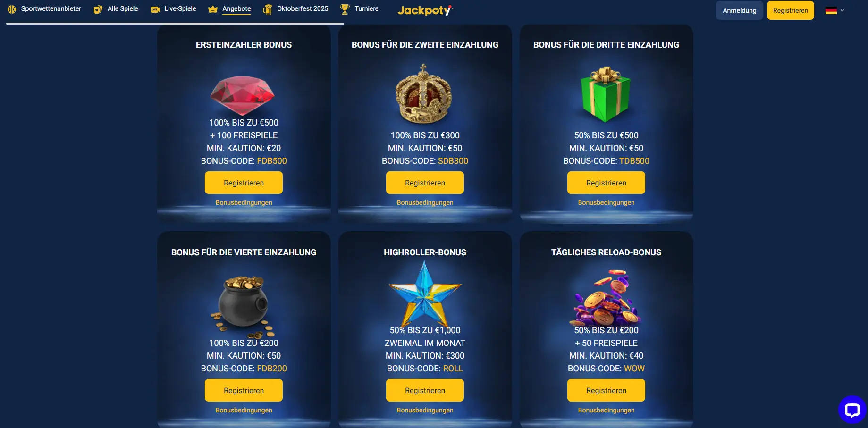Viewport: 868px width, 428px height.
Task: Open Bonusbedingungen for Ersteinzahler Bonus
Action: (244, 202)
